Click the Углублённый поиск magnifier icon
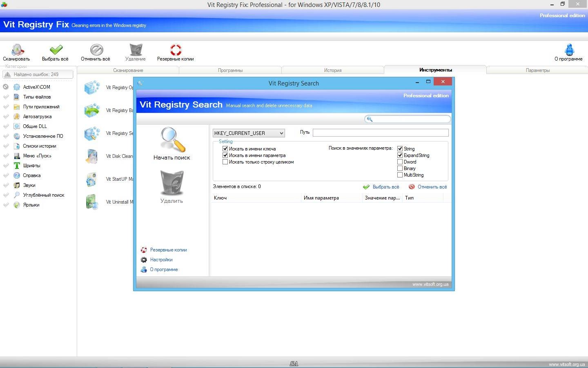This screenshot has height=368, width=588. tap(17, 195)
